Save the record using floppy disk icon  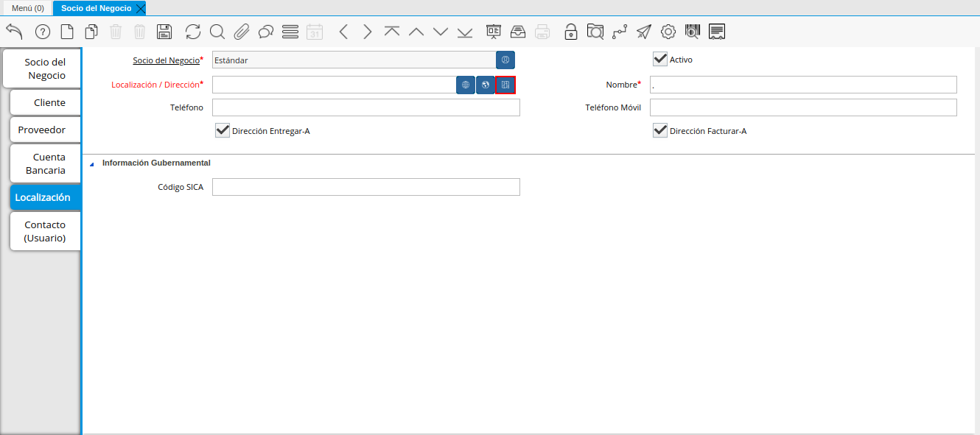[164, 32]
